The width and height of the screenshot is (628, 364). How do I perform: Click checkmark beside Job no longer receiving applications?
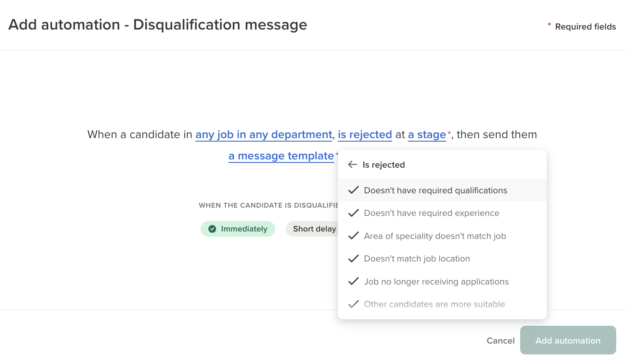[x=354, y=281]
